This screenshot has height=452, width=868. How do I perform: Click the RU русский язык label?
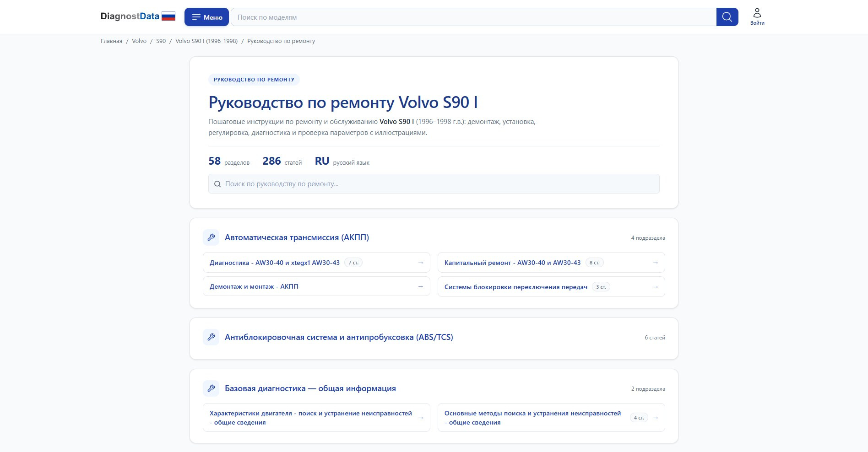tap(342, 161)
